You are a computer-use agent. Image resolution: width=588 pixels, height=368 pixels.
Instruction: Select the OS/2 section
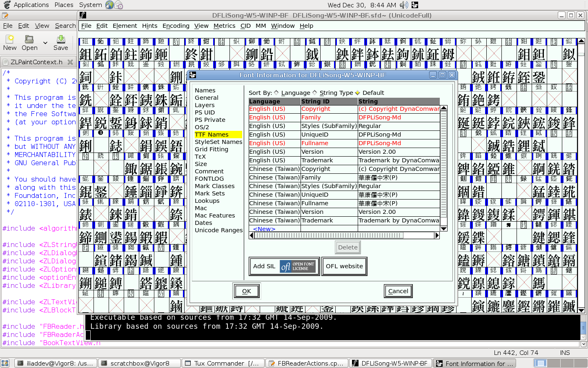pos(202,127)
